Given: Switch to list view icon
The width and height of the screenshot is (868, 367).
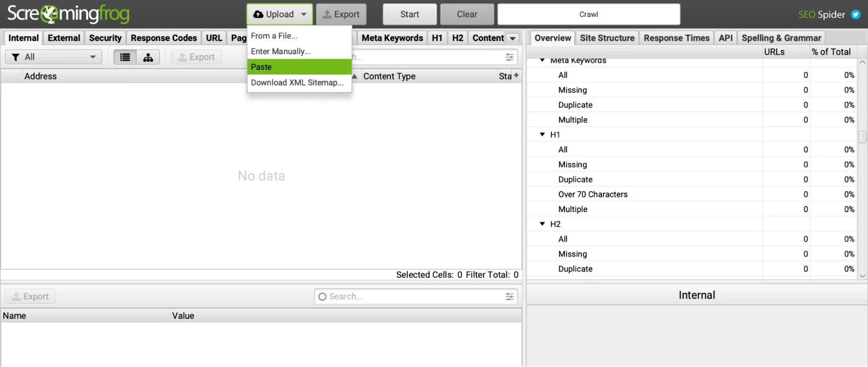Looking at the screenshot, I should [125, 57].
